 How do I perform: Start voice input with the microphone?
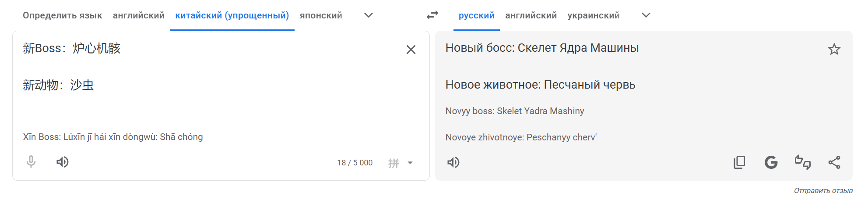click(x=31, y=162)
